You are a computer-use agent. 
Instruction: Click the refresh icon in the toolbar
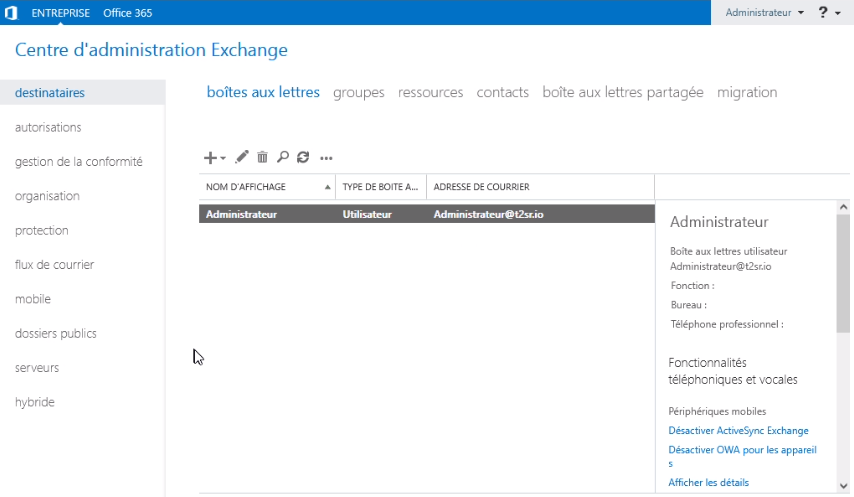coord(303,157)
